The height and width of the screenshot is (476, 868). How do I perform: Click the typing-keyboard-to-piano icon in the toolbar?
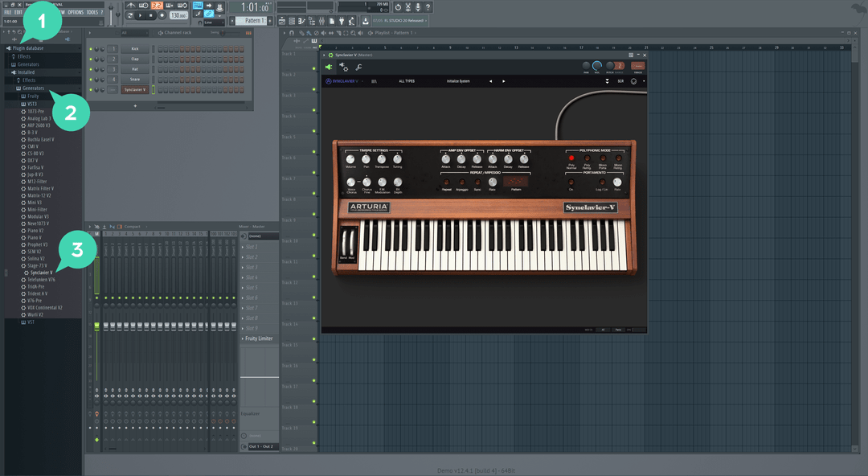coord(196,6)
